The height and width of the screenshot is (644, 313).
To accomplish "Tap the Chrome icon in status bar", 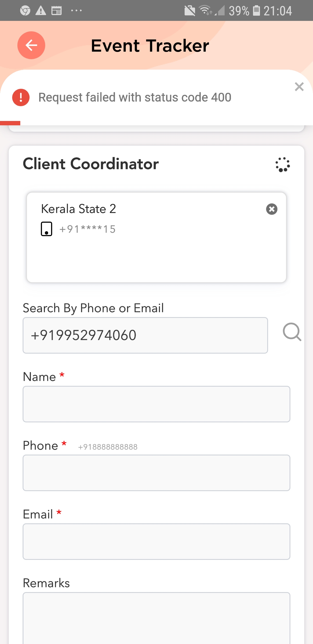I will tap(25, 11).
